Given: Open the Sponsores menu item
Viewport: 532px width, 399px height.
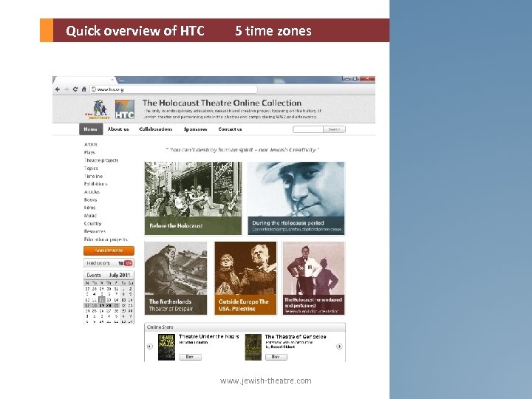Looking at the screenshot, I should [195, 129].
